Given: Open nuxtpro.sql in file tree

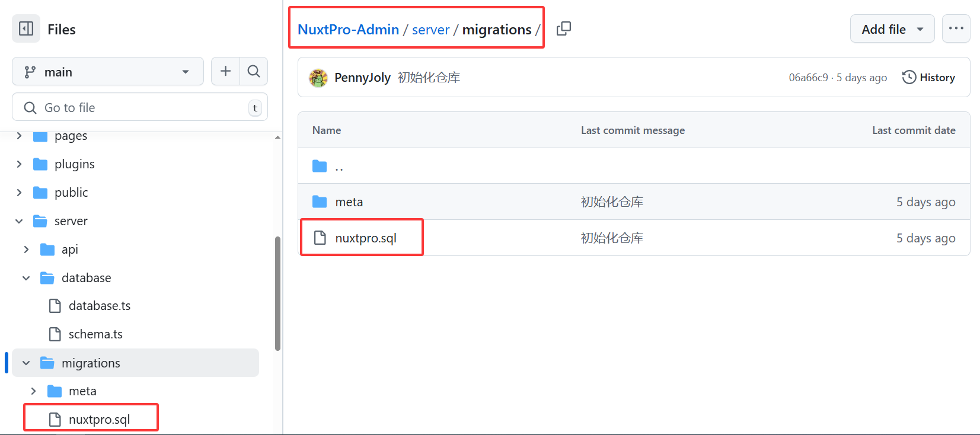Looking at the screenshot, I should point(99,420).
